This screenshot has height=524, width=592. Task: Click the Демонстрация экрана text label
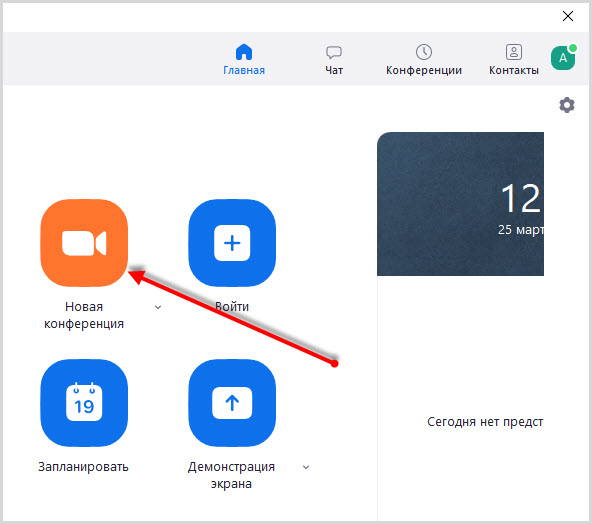tap(231, 475)
